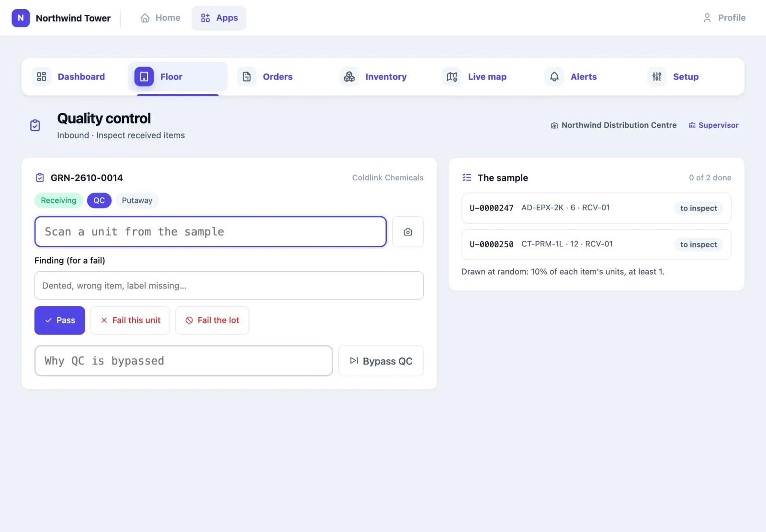This screenshot has height=532, width=766.
Task: Focus the scan unit input field
Action: tap(211, 232)
